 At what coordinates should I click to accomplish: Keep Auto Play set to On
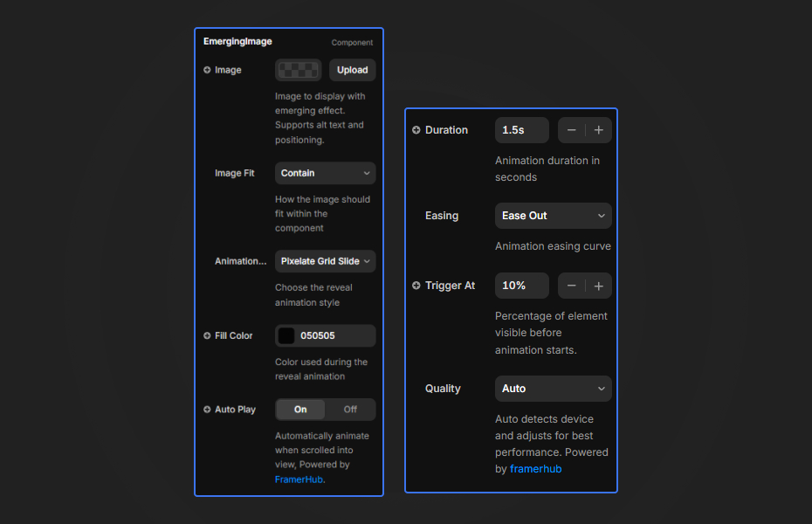(x=299, y=410)
